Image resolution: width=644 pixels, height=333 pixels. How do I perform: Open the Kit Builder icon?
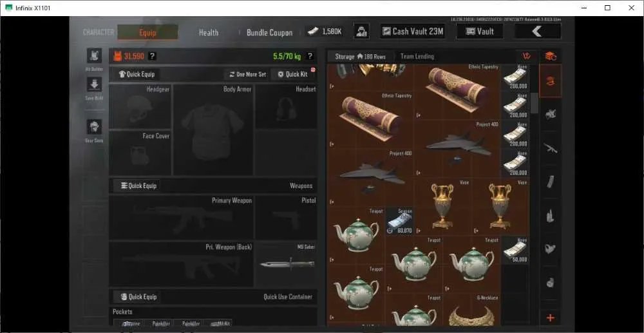(94, 56)
